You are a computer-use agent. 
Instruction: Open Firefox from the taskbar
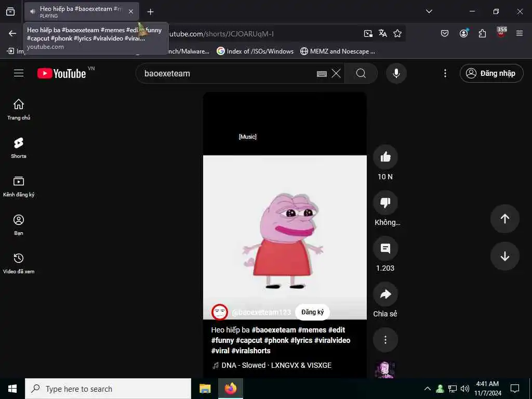click(x=230, y=389)
